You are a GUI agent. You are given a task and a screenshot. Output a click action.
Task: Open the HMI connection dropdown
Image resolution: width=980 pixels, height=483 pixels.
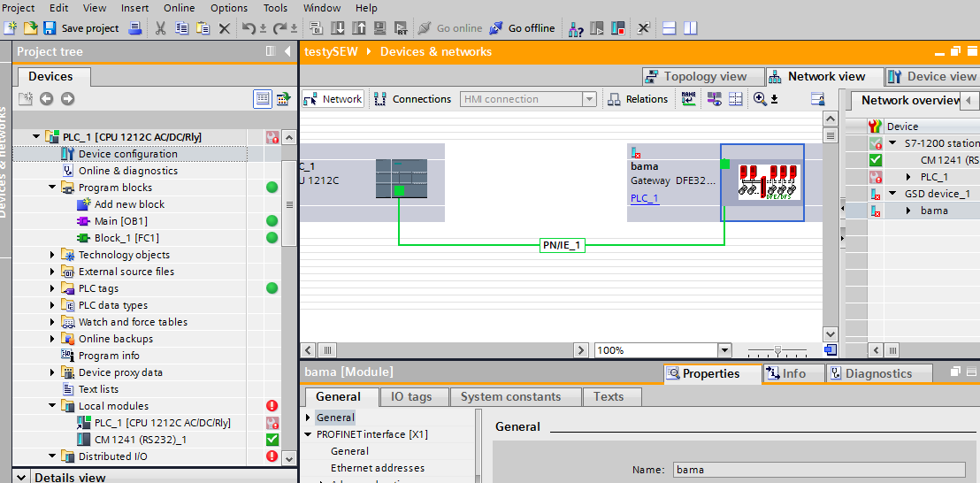pyautogui.click(x=589, y=99)
